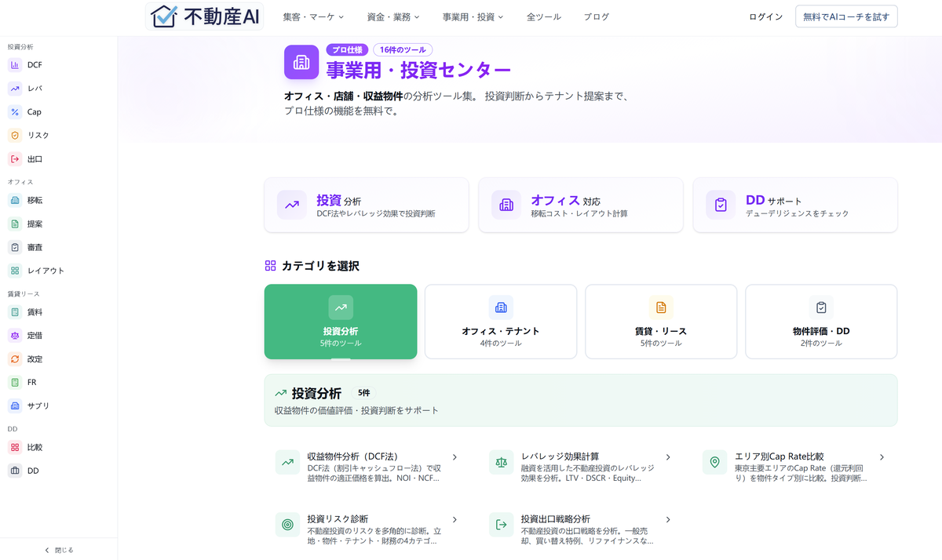The height and width of the screenshot is (560, 942).
Task: Open the サブリ icon in sidebar
Action: click(x=15, y=406)
